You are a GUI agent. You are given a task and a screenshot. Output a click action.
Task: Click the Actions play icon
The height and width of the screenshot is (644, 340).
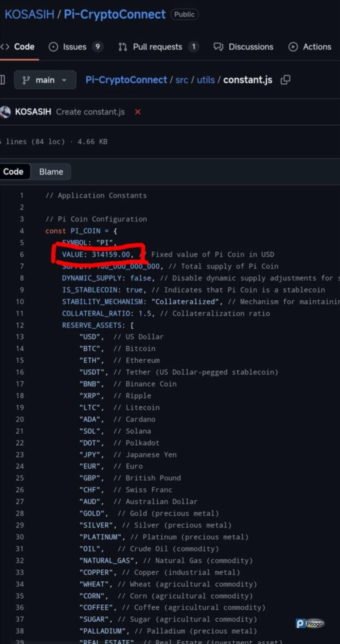tap(293, 47)
